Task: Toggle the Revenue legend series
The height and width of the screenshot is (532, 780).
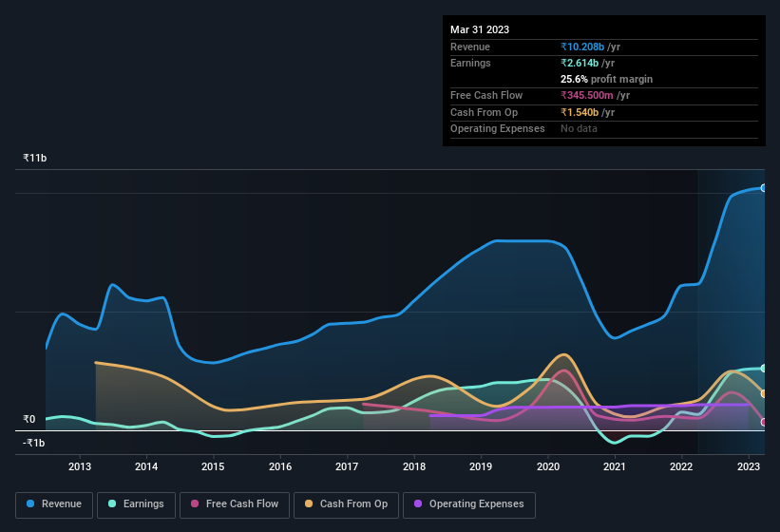Action: click(x=54, y=504)
